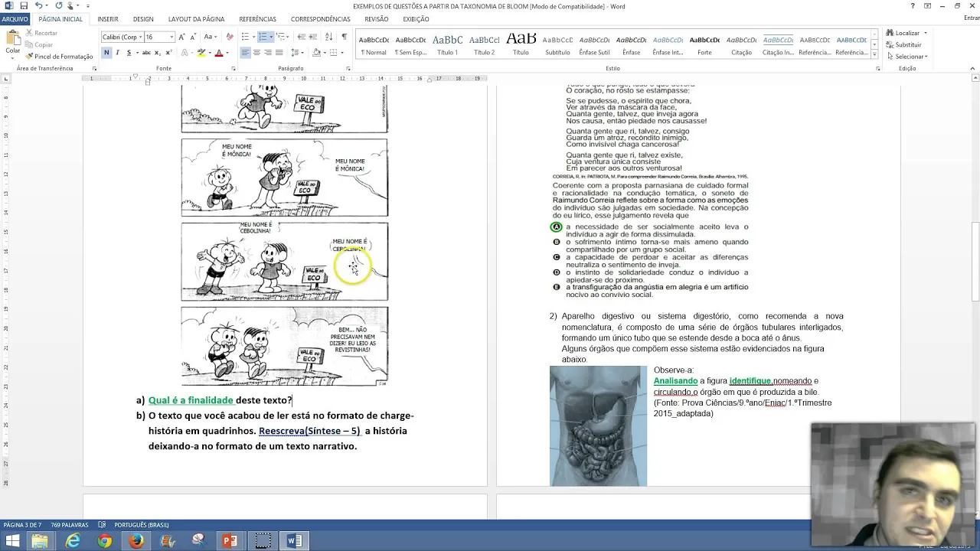Open Firefox from taskbar

click(136, 541)
